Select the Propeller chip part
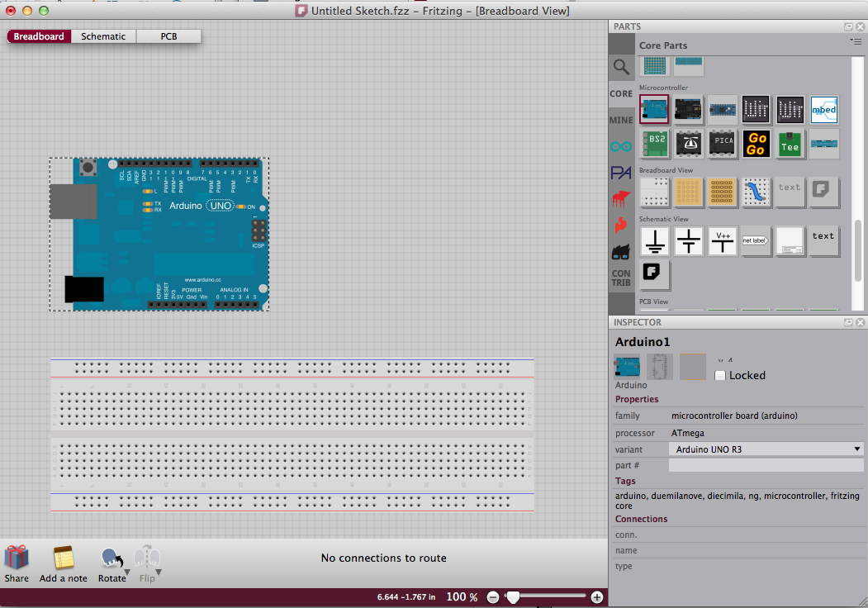Screen dimensions: 868x608 coord(688,144)
